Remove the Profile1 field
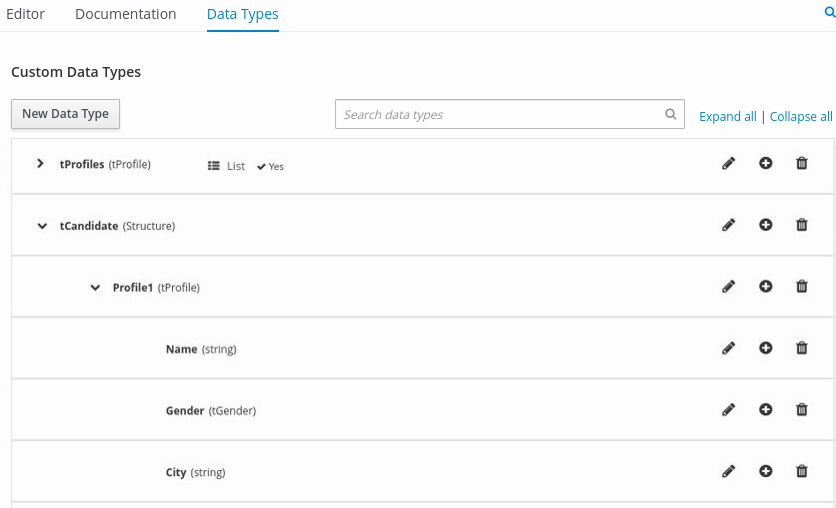The height and width of the screenshot is (508, 836). (x=802, y=286)
